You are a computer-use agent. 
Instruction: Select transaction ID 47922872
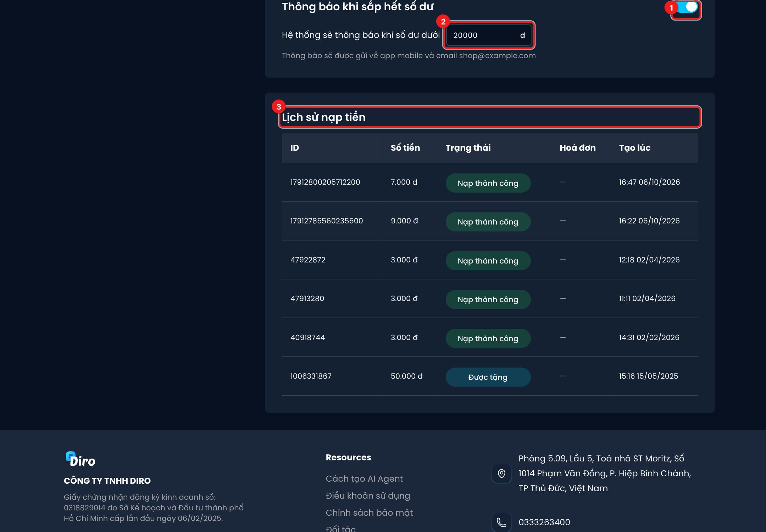point(308,260)
